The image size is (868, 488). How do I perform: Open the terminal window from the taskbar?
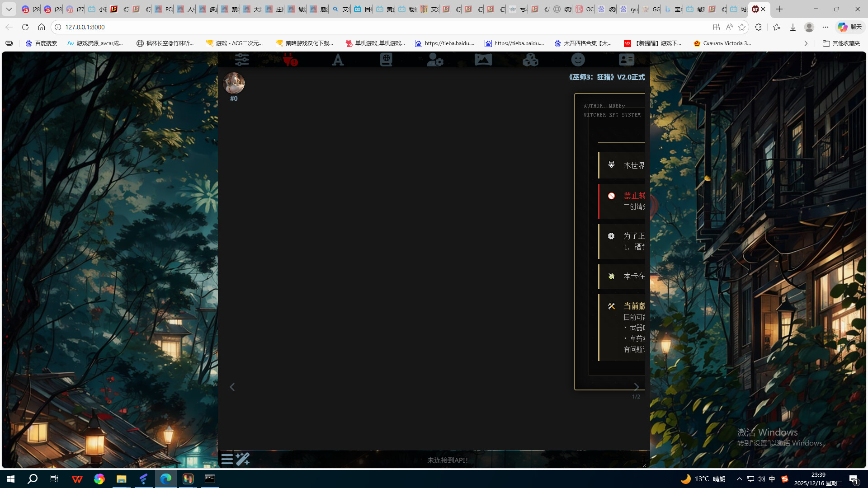point(210,479)
